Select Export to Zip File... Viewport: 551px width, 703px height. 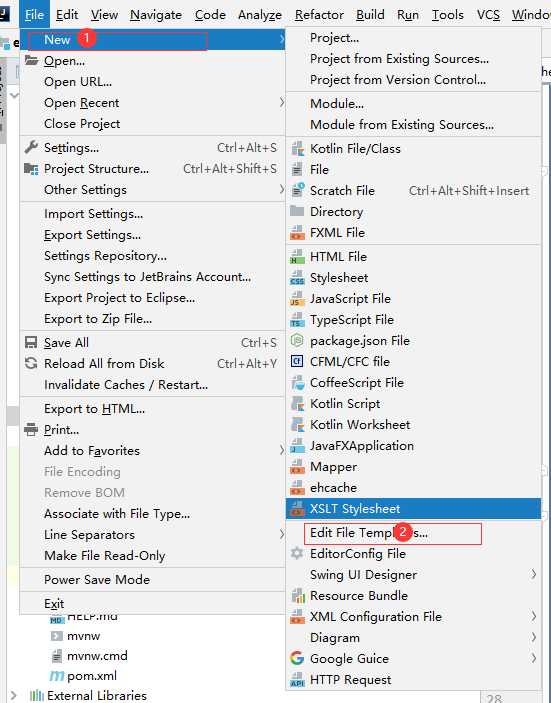[x=152, y=319]
